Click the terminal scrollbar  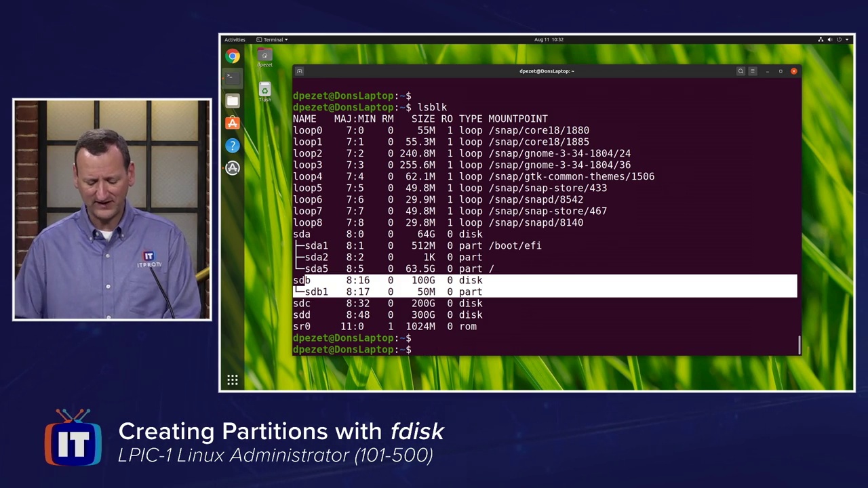(x=800, y=344)
